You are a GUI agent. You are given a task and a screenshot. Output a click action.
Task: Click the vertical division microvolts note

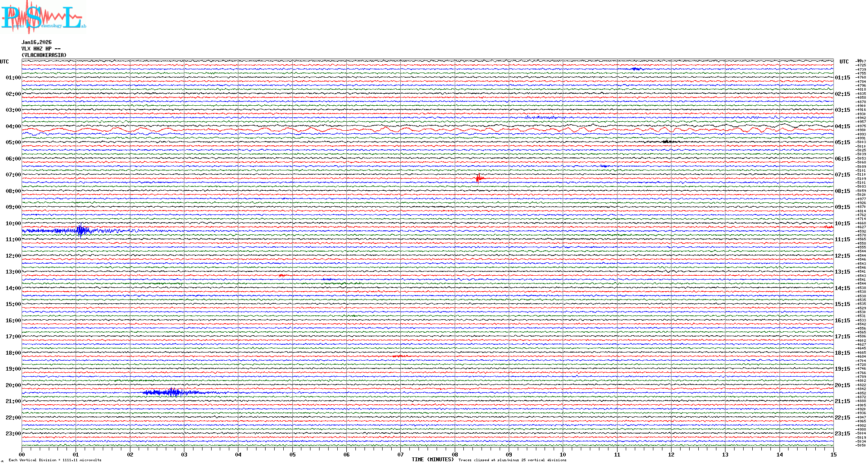click(55, 460)
